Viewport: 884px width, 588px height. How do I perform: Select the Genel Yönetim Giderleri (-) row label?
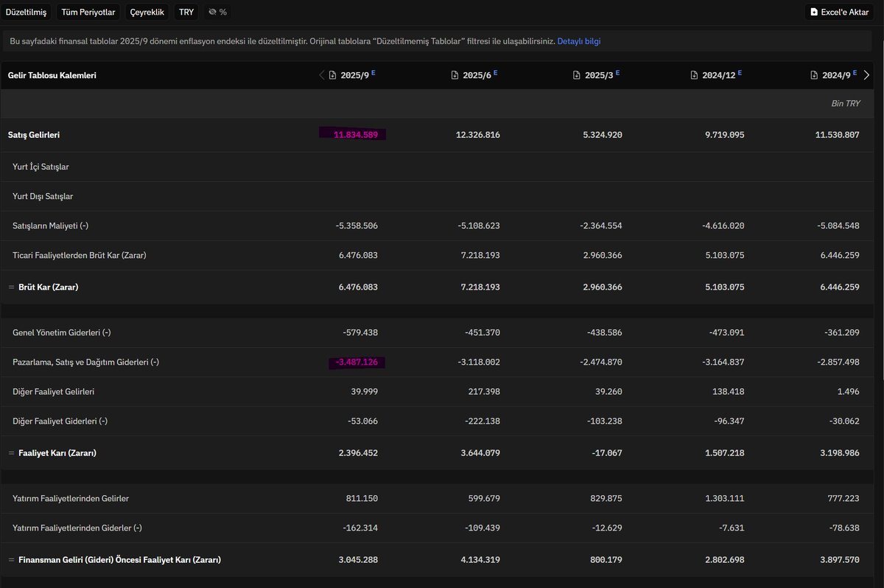62,332
